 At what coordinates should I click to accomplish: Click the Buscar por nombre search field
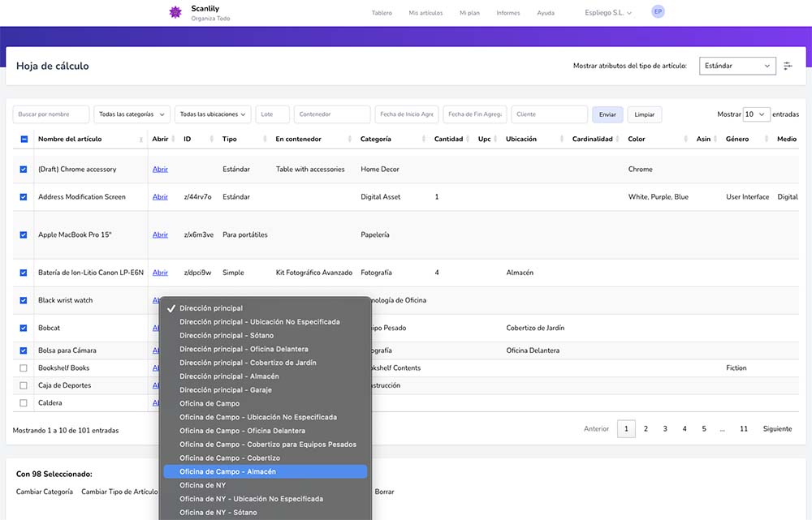(51, 114)
